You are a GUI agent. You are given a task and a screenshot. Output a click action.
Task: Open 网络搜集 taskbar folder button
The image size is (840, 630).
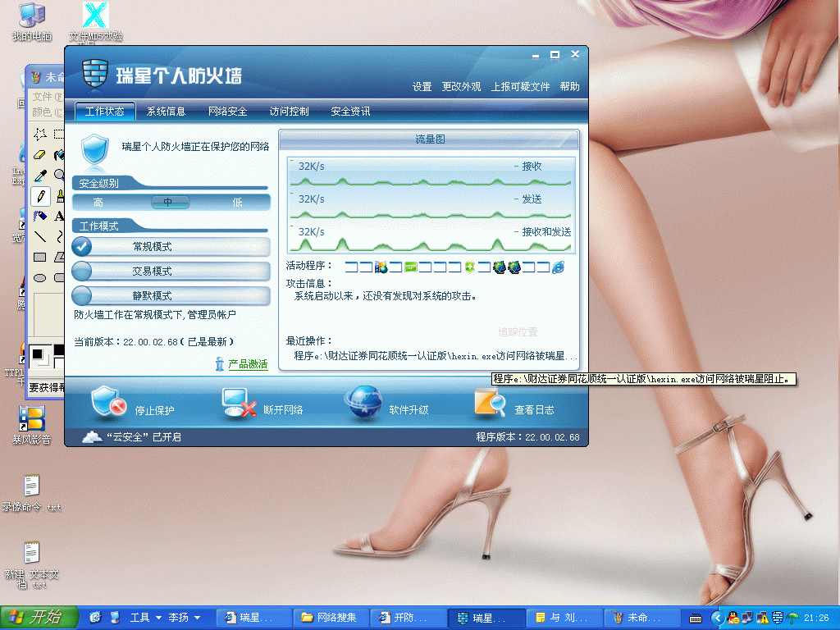pyautogui.click(x=331, y=618)
